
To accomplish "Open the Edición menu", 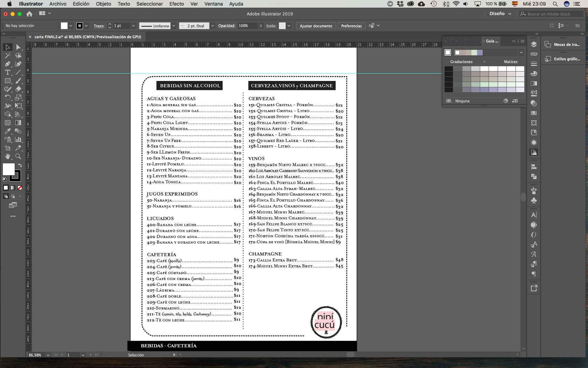I will (x=81, y=4).
